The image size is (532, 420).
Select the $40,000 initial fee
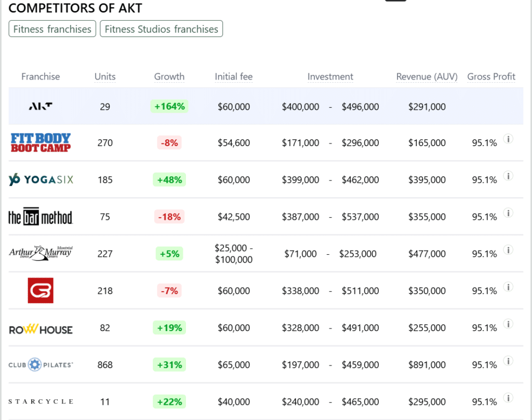234,402
